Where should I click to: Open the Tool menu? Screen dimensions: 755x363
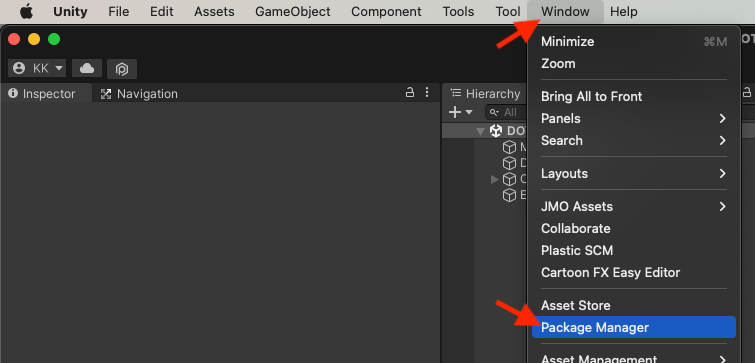508,12
